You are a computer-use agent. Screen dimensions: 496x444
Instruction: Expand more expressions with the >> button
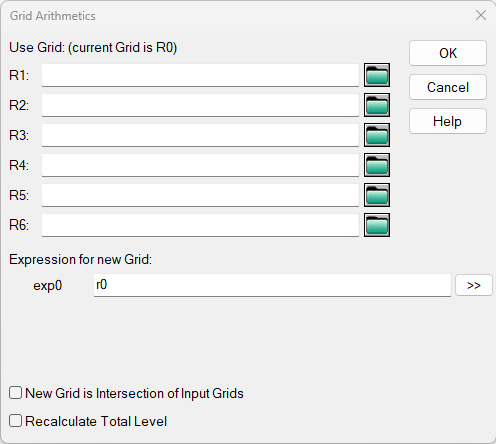point(474,285)
